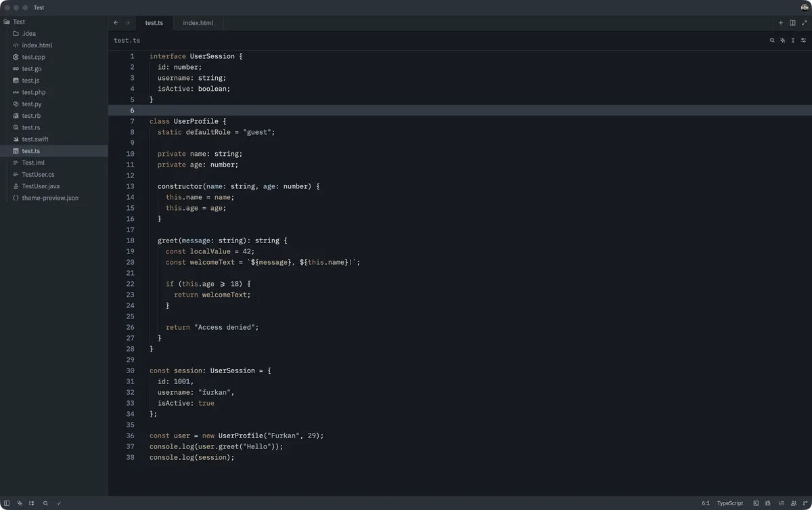Click 'return "Access denied";' text
Image resolution: width=812 pixels, height=510 pixels.
pyautogui.click(x=212, y=327)
